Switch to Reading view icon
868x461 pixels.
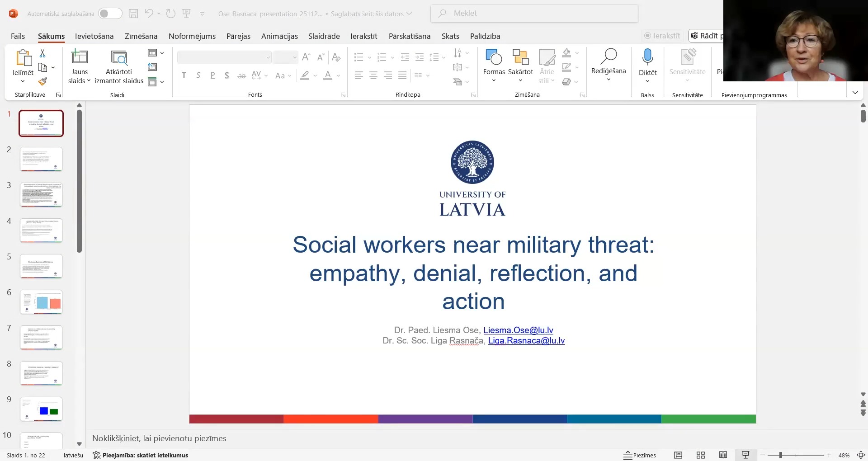pos(723,455)
